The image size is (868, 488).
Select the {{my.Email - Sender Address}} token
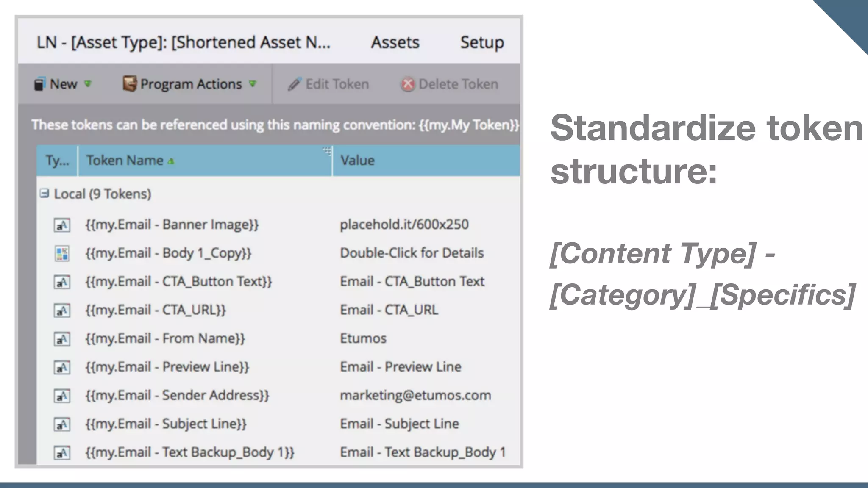pos(177,395)
